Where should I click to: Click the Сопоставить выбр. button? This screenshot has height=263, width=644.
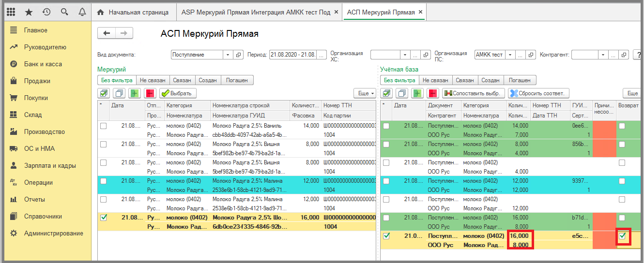(x=474, y=93)
